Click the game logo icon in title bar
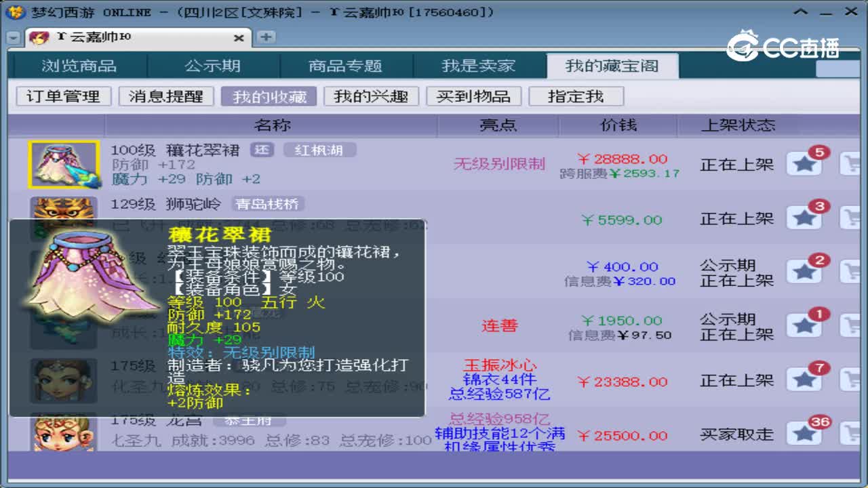868x488 pixels. [16, 12]
